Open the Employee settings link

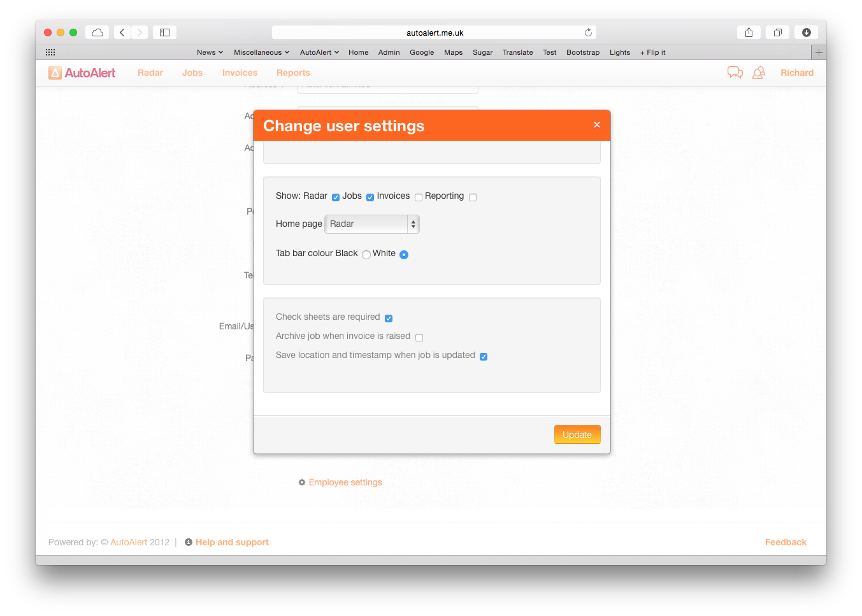pos(345,482)
